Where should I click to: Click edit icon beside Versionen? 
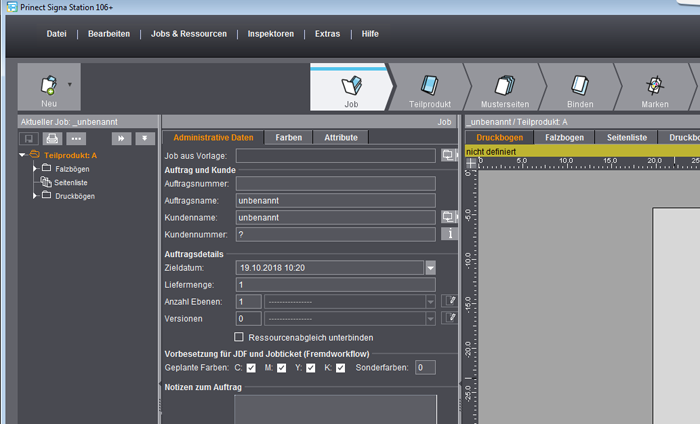coord(450,318)
